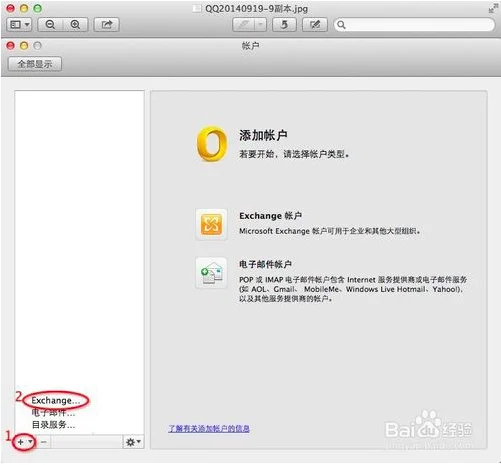The width and height of the screenshot is (501, 465).
Task: Choose the 电子邮件帐户 envelope icon
Action: click(211, 273)
